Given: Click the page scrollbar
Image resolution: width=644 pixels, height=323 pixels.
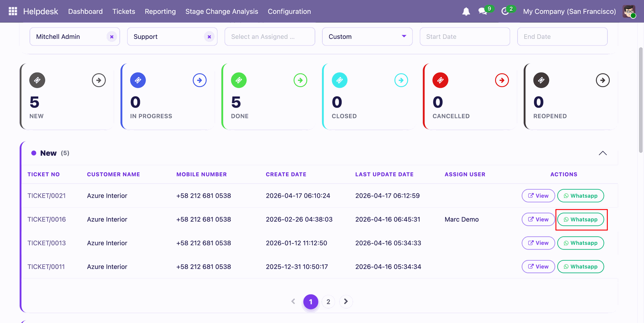Looking at the screenshot, I should pos(641,100).
